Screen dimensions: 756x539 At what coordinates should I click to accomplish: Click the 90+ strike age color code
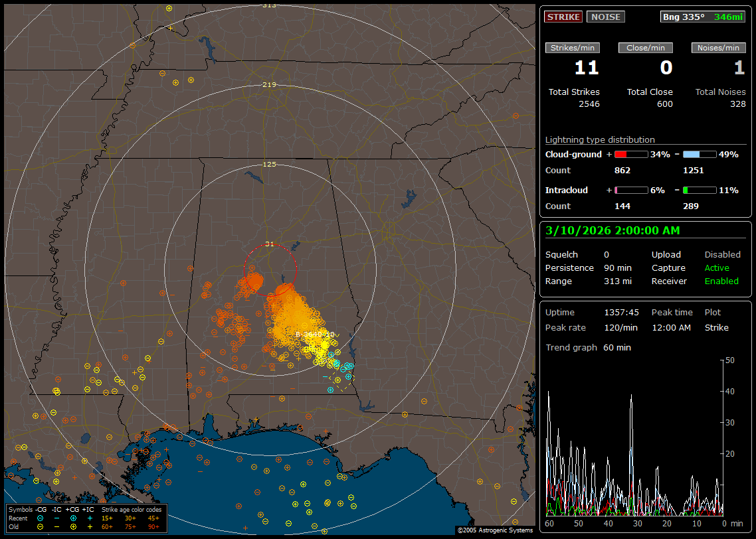(153, 526)
